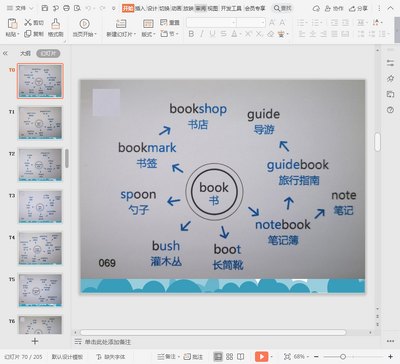Expand the Section (节) dropdown
This screenshot has width=400, height=364.
point(170,34)
